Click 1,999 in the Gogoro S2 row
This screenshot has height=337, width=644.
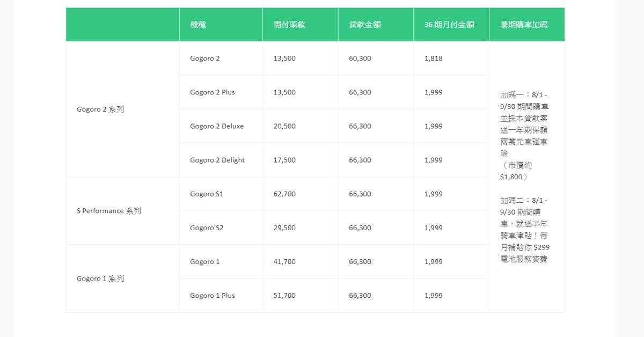tap(434, 228)
